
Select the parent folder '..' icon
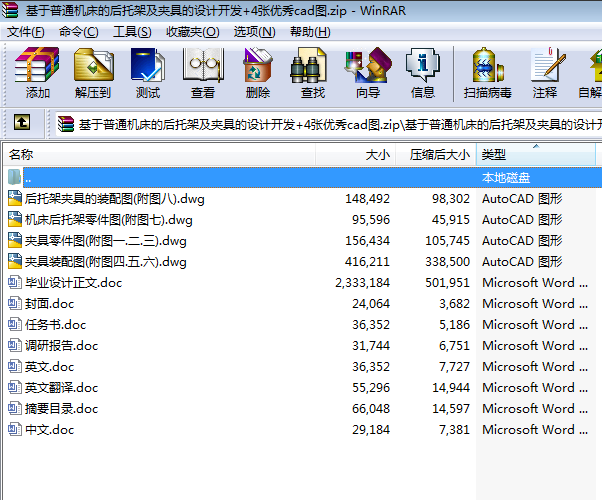(15, 177)
